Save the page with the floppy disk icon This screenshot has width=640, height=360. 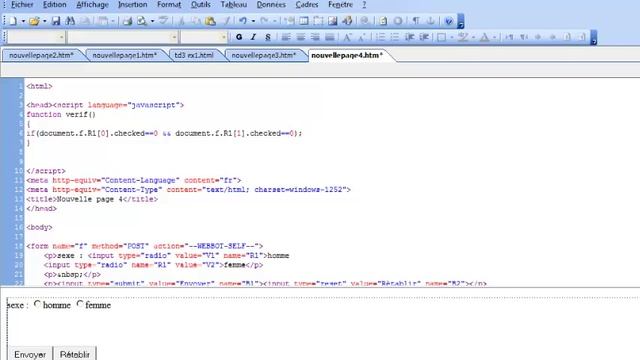point(56,21)
